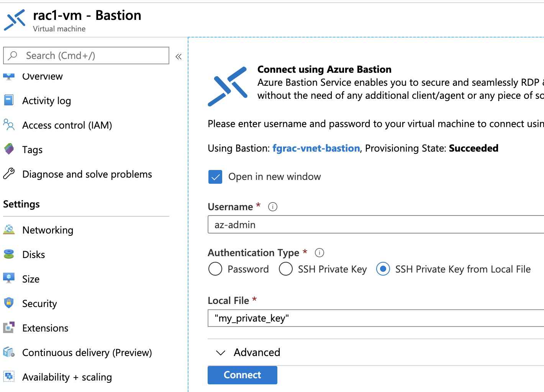Open the Security settings
This screenshot has height=392, width=544.
click(x=39, y=303)
